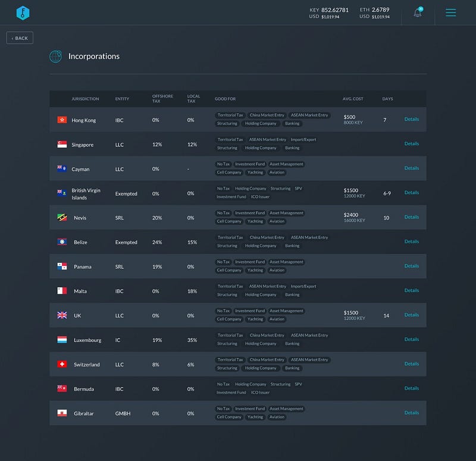Screen dimensions: 476x461
Task: Click the Import/Export tag in Singapore row
Action: (303, 140)
